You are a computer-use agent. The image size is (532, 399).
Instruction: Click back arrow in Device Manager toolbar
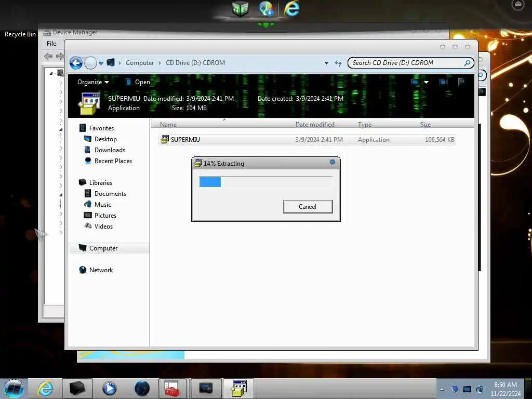click(48, 56)
